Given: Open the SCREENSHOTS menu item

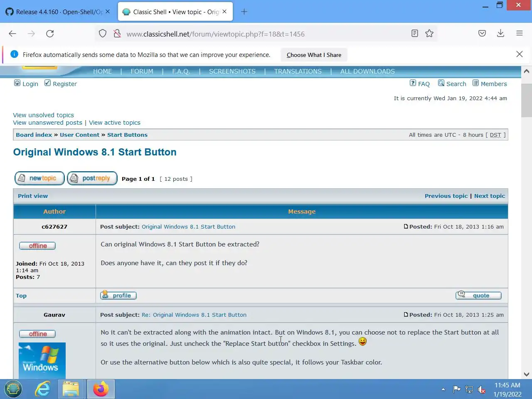Looking at the screenshot, I should tap(232, 71).
